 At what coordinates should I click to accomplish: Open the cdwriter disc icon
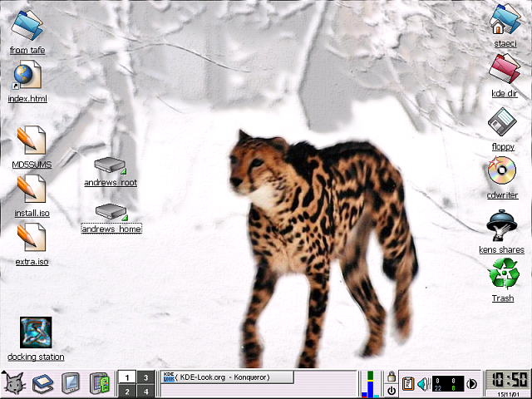(x=502, y=170)
